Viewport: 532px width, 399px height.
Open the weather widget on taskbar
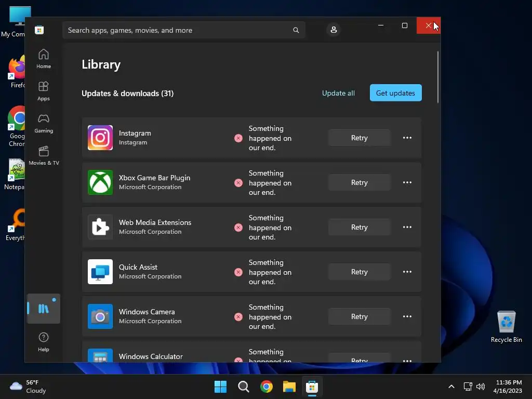pos(28,387)
